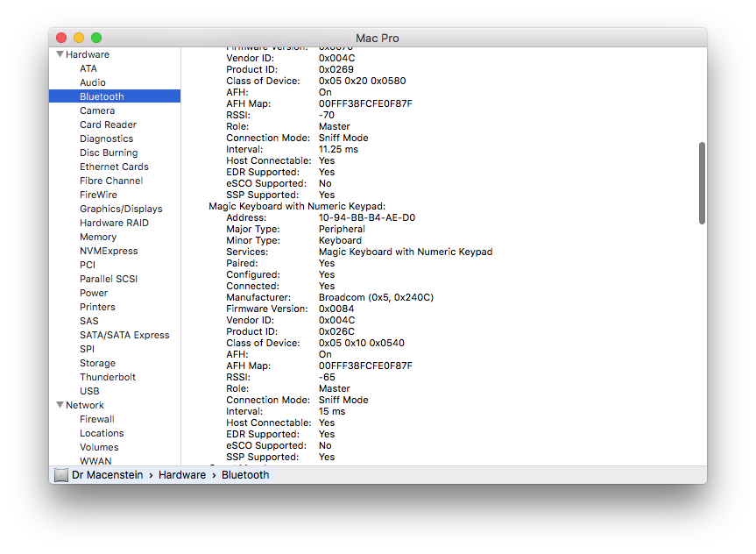Select NVMExpress in the sidebar
This screenshot has height=554, width=756.
coord(109,251)
